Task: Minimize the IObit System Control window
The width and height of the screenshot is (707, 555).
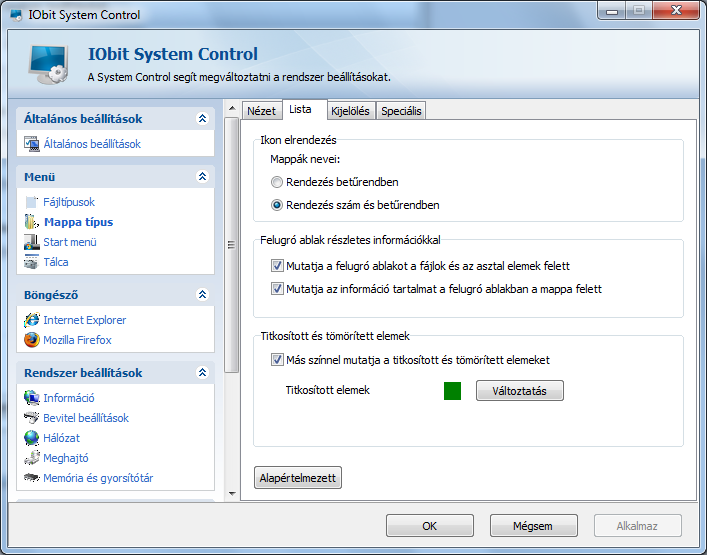Action: click(612, 10)
